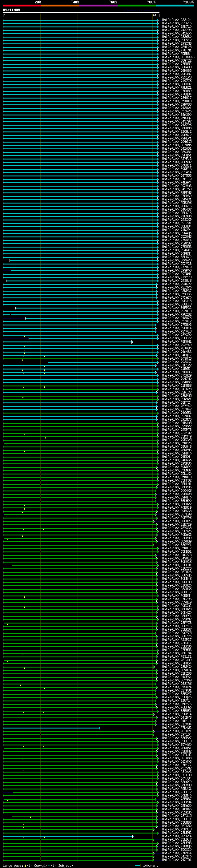
Task: Select hit label UniRef100_Q8L5B2
Action: pos(177,162)
